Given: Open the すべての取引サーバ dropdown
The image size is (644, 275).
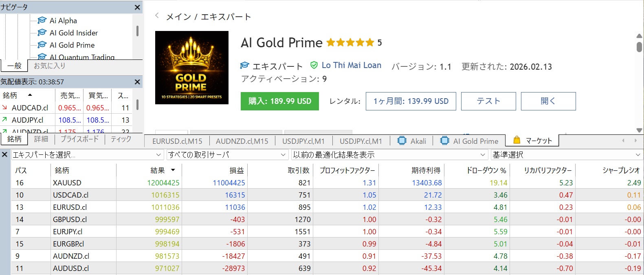Looking at the screenshot, I should pos(228,155).
